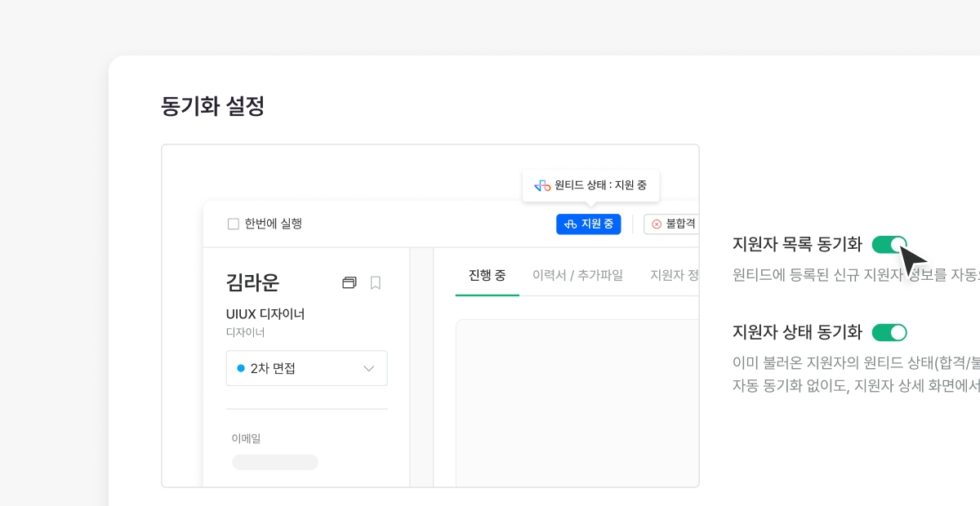This screenshot has width=980, height=506.
Task: Click the 불합격 label on the reject button
Action: (680, 224)
